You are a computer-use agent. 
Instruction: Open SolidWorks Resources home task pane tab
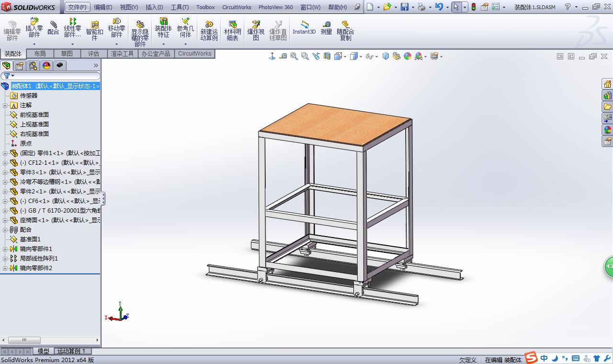[607, 84]
